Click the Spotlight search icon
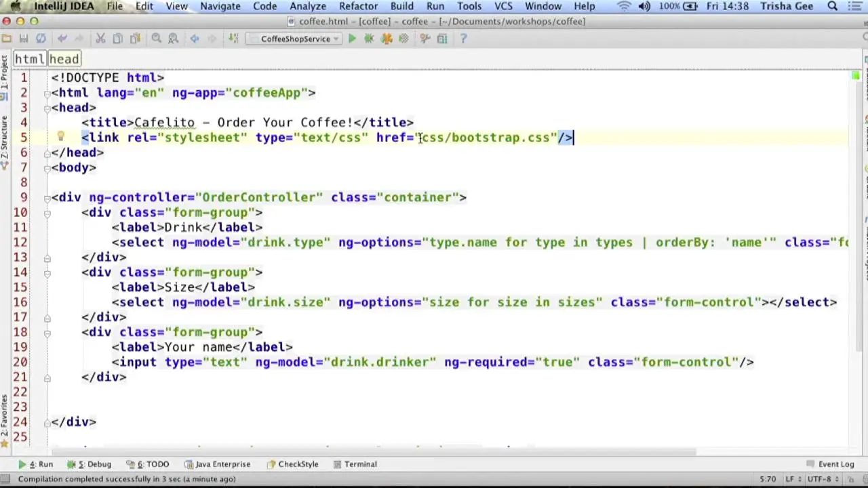Viewport: 868px width, 488px height. point(833,6)
